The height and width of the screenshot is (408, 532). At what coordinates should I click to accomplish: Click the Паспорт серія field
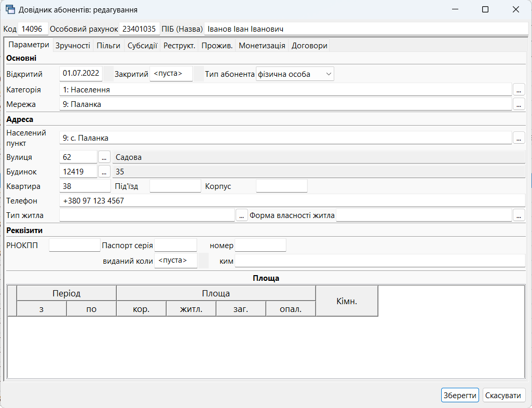[176, 245]
